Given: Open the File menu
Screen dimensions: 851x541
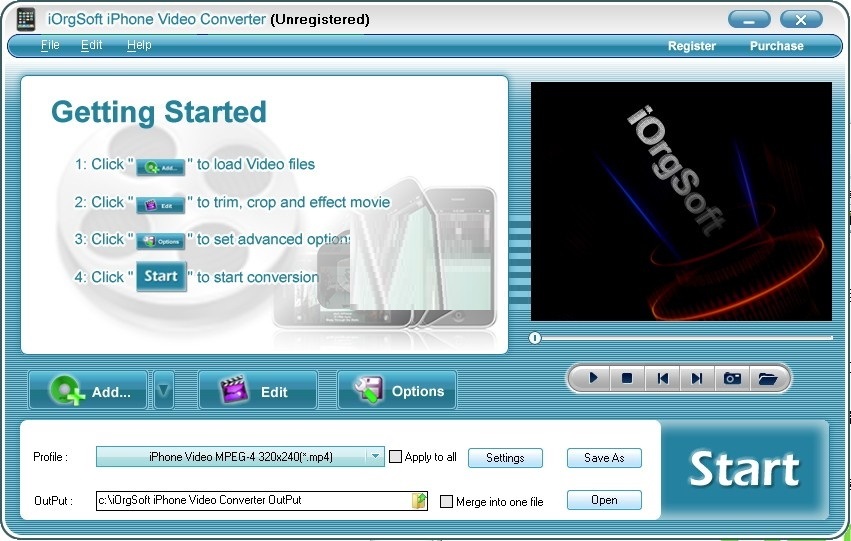Looking at the screenshot, I should [50, 45].
